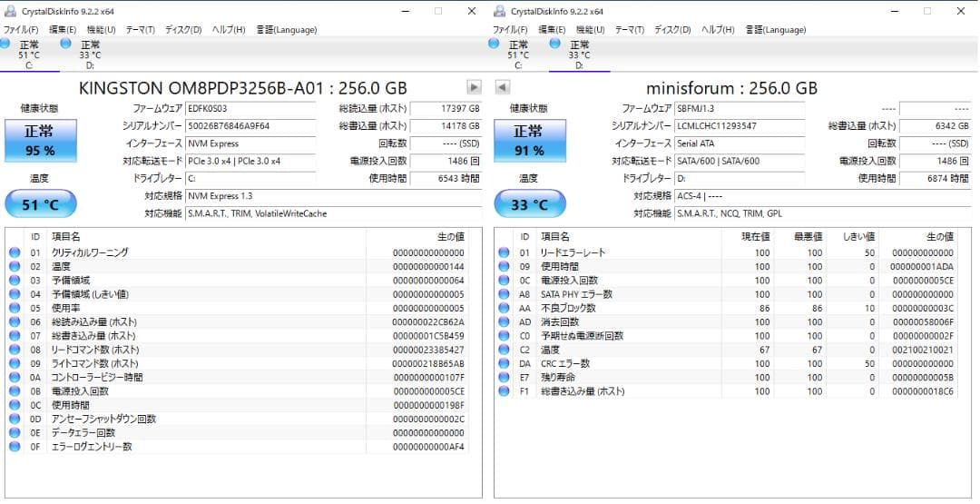This screenshot has height=504, width=980.
Task: Select raw value 0000000018C6 in F1 row
Action: click(923, 391)
